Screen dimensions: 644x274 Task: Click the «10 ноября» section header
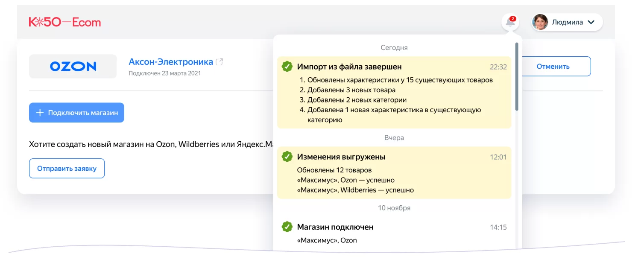pyautogui.click(x=393, y=208)
